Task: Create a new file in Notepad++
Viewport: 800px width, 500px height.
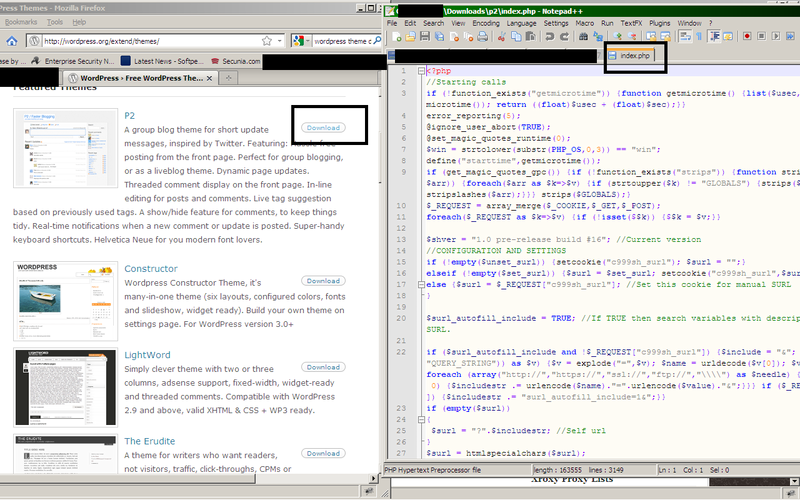Action: tap(396, 36)
